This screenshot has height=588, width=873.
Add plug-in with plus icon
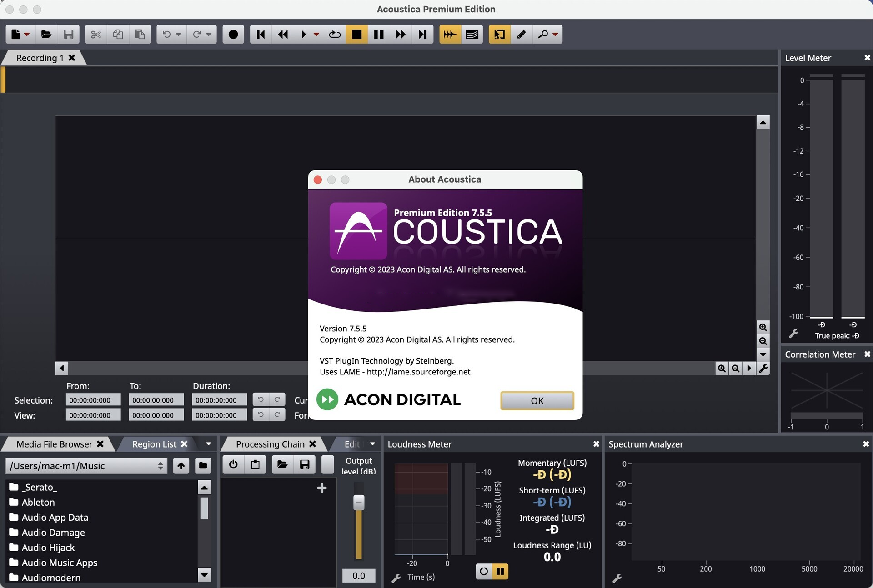(x=322, y=488)
